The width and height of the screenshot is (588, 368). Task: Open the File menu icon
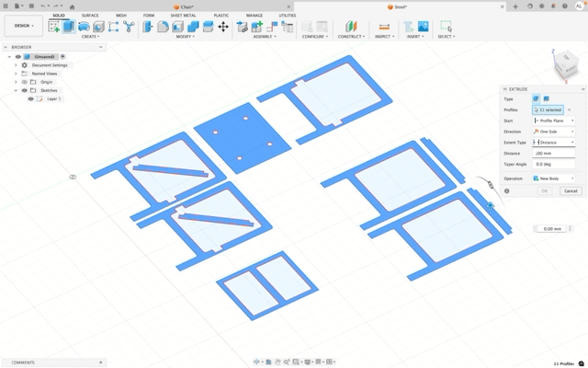pyautogui.click(x=18, y=6)
